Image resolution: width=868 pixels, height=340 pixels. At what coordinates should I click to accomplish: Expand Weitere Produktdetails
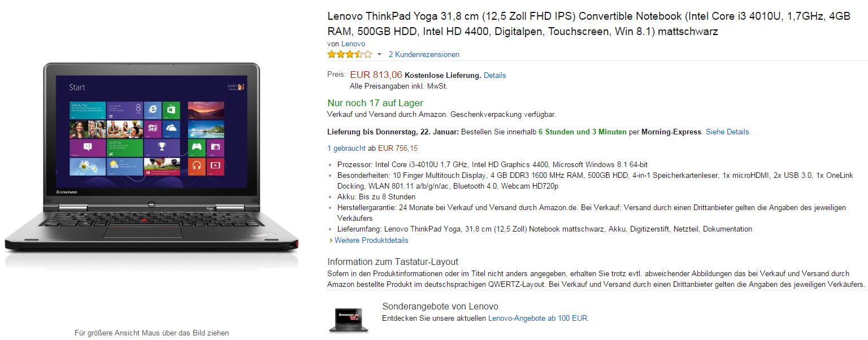pos(371,240)
